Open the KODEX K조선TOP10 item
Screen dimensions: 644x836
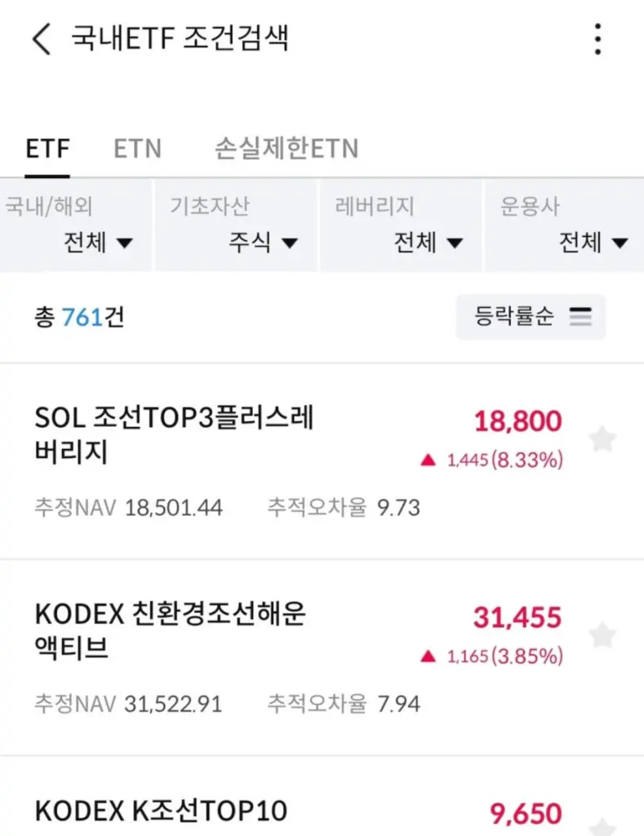(162, 812)
